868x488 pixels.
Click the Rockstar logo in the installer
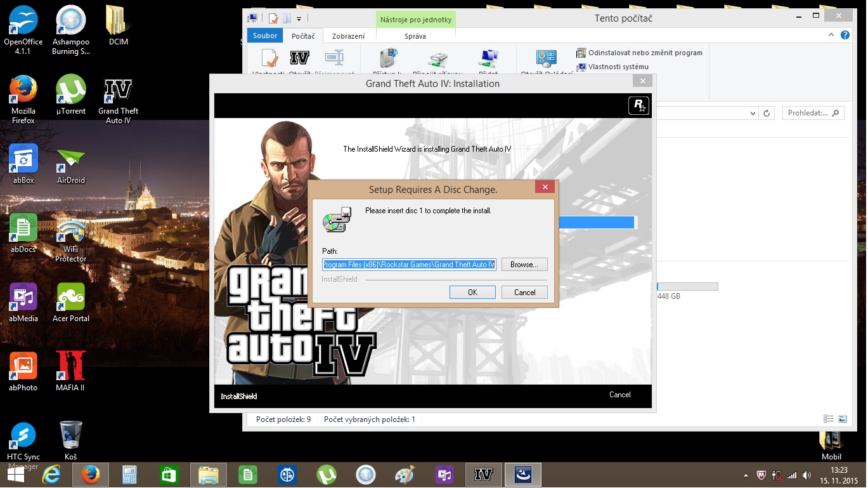[x=638, y=106]
